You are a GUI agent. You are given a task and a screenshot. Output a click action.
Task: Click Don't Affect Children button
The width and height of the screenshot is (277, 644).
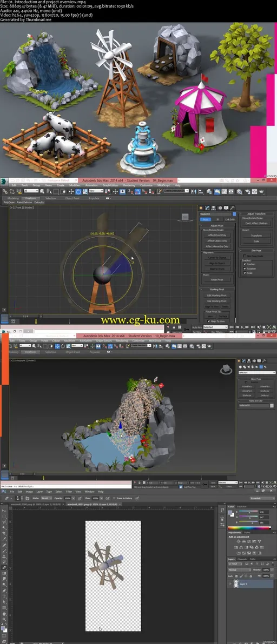point(256,224)
